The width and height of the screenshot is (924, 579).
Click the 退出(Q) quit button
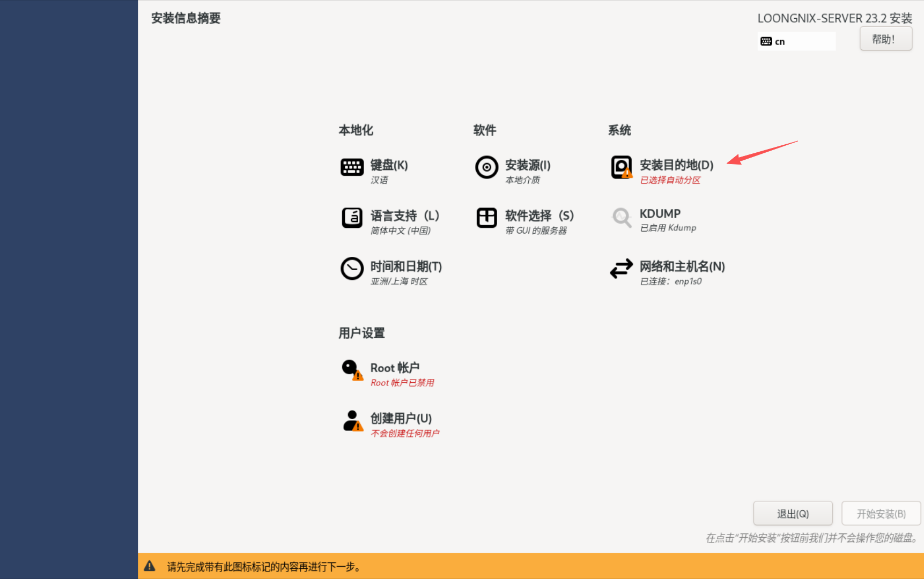[793, 514]
